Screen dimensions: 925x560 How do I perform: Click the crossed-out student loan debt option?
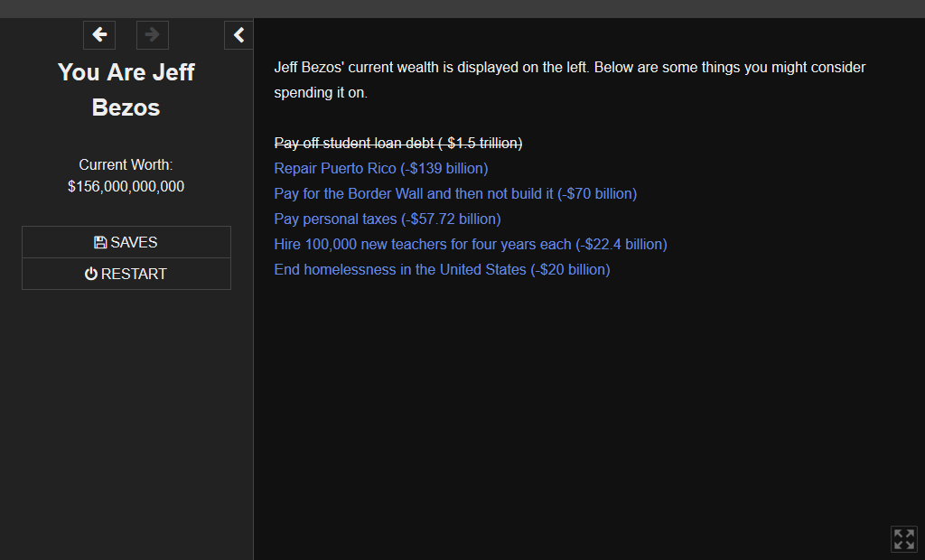[x=397, y=143]
